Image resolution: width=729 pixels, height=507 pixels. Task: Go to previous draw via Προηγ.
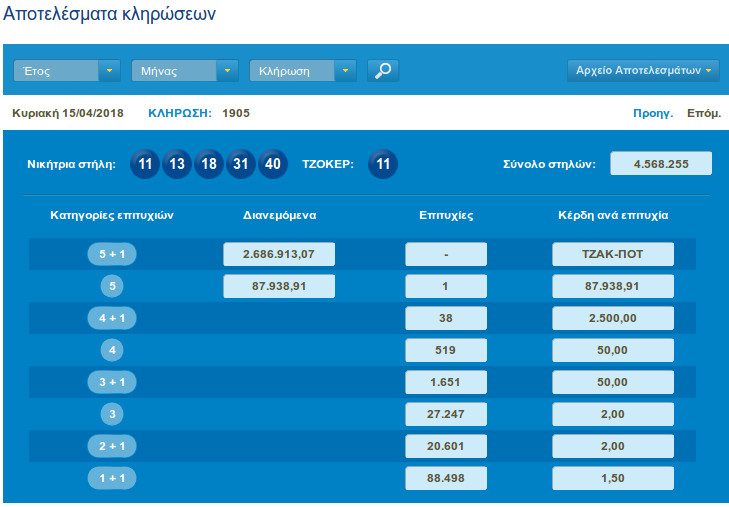[x=653, y=113]
